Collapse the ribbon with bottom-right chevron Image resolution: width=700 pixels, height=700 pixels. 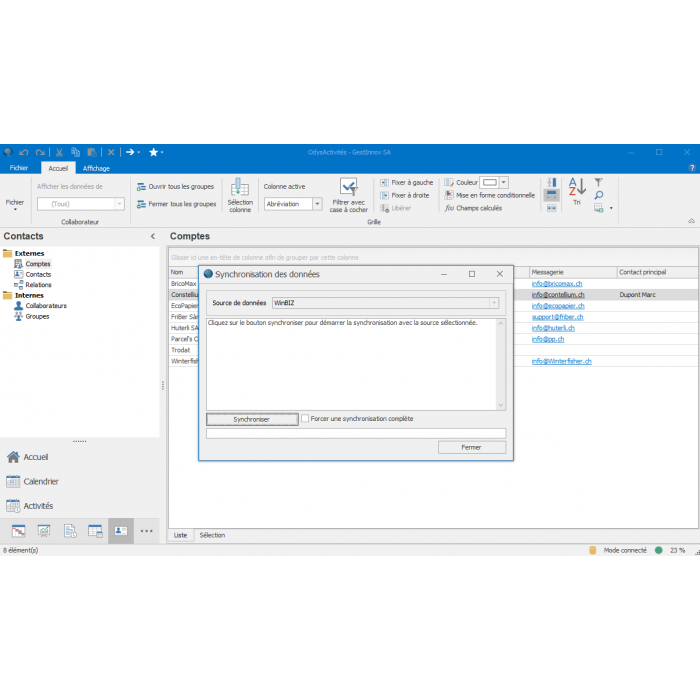(x=691, y=221)
